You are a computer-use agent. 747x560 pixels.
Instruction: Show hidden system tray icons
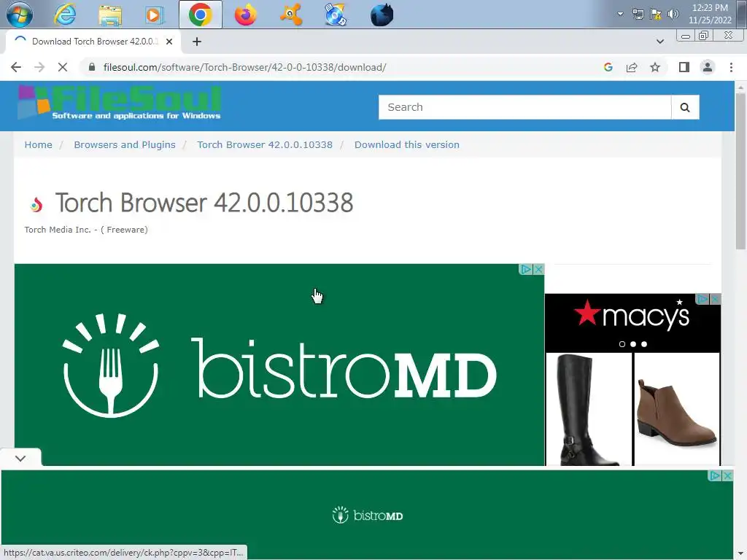(620, 14)
